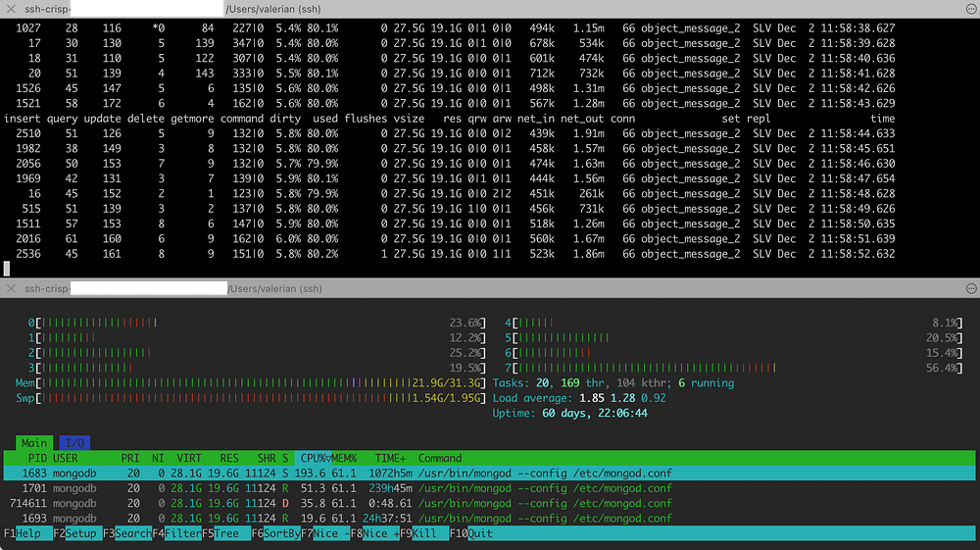Sort by RES column header

(228, 458)
